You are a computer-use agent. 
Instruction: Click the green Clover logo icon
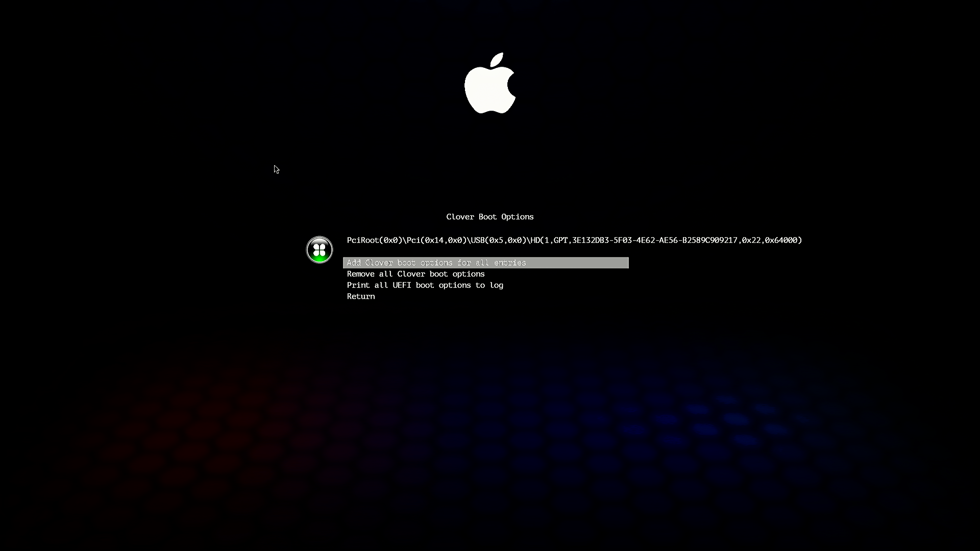pyautogui.click(x=320, y=249)
